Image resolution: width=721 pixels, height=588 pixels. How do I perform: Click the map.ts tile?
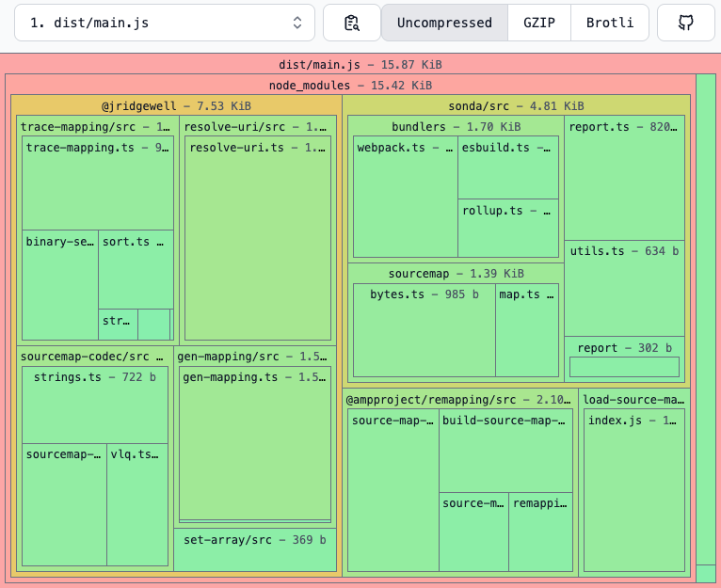[x=527, y=330]
